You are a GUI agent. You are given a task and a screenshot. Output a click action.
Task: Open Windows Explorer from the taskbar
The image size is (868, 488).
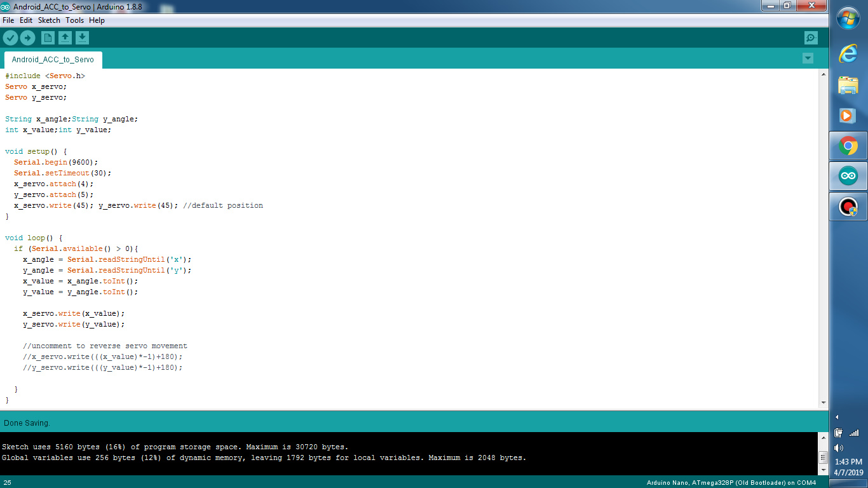point(848,85)
